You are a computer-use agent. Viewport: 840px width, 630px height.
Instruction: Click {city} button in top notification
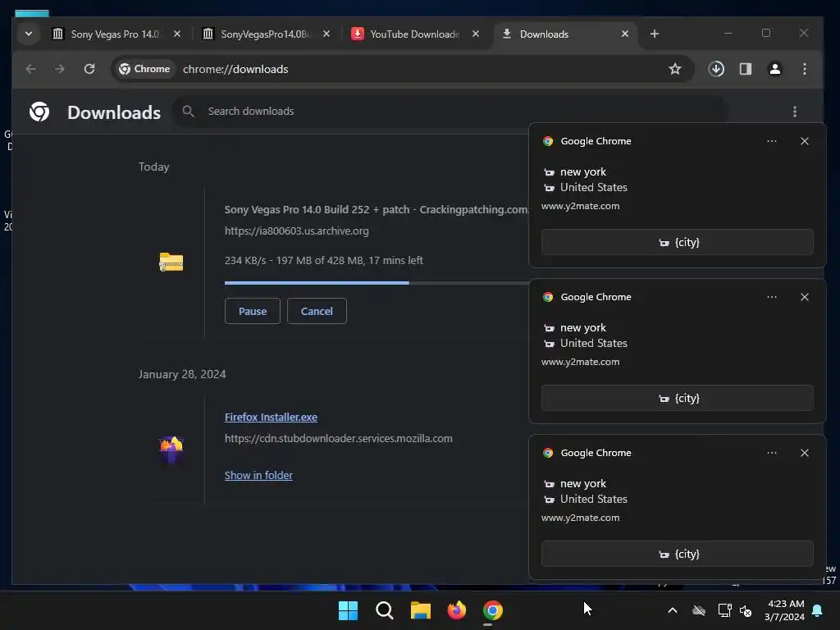[x=677, y=242]
